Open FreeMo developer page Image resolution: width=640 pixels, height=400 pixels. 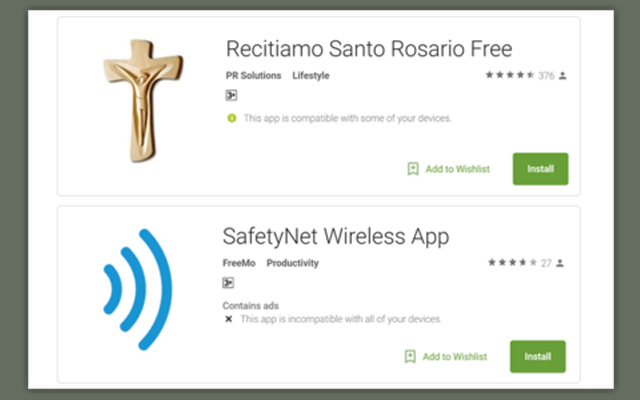click(239, 263)
